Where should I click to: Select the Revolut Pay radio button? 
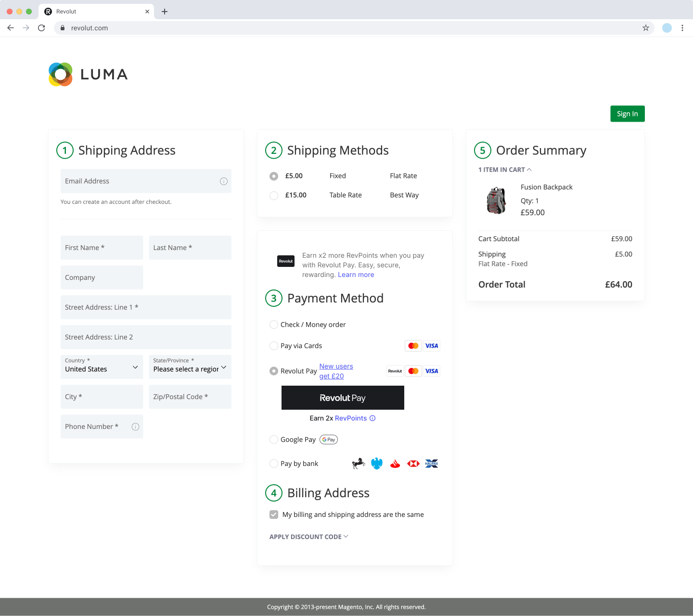click(274, 371)
